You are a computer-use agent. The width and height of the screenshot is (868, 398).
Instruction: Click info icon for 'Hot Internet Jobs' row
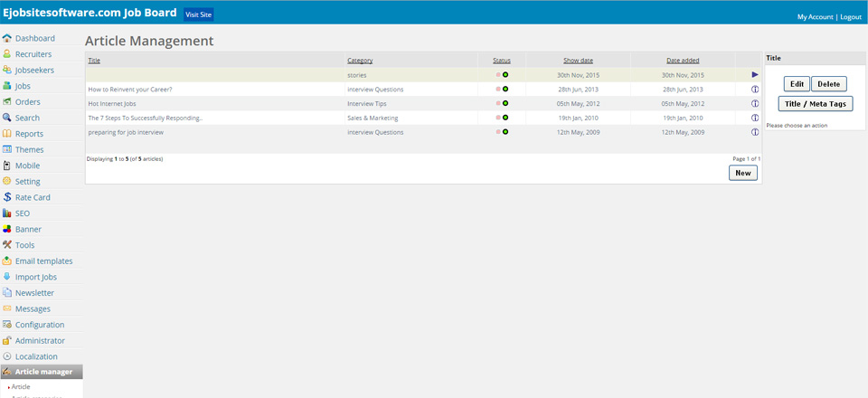pos(754,103)
